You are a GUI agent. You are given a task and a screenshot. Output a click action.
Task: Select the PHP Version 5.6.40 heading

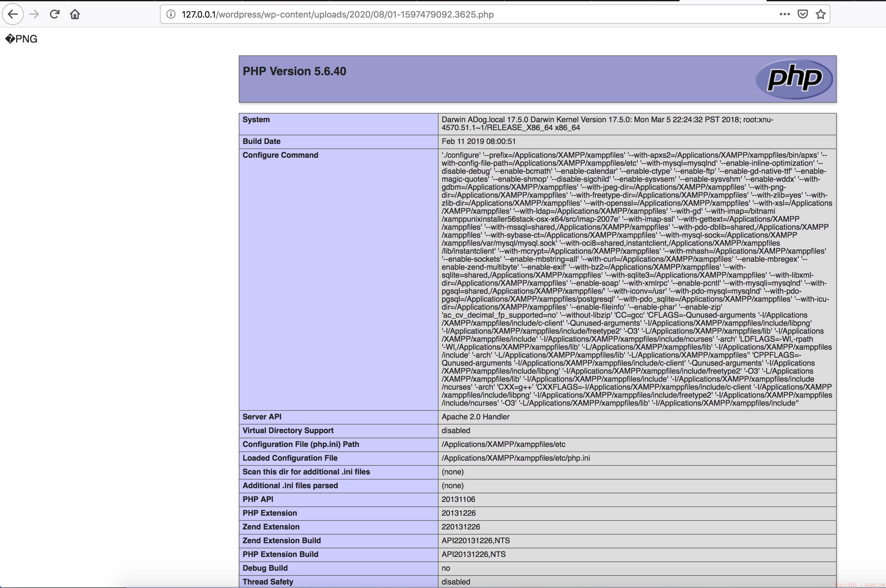point(294,71)
